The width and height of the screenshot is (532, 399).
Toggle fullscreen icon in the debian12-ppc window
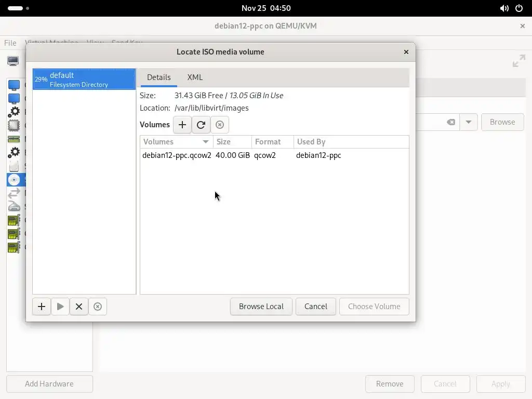(519, 61)
